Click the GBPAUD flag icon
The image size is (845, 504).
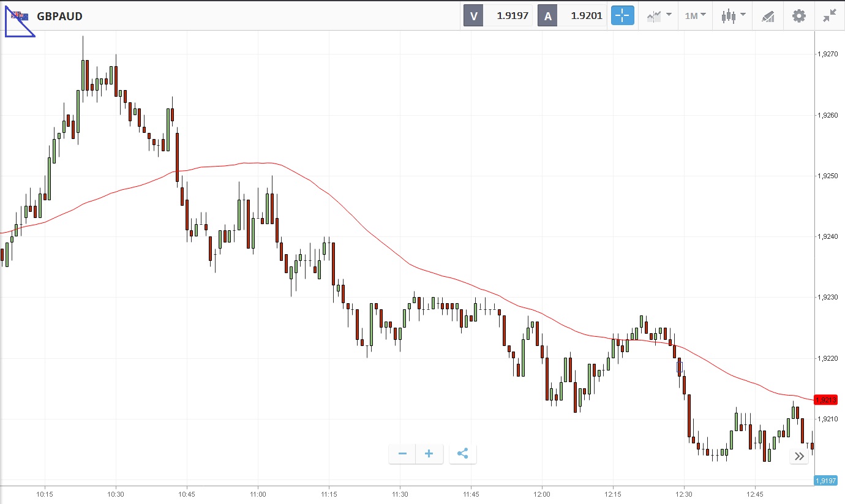click(x=20, y=16)
